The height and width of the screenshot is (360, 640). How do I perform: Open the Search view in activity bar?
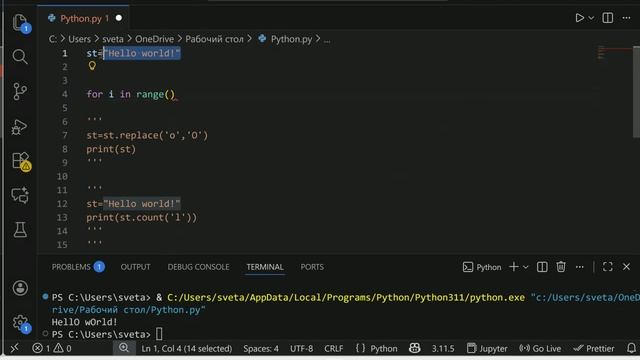[20, 57]
